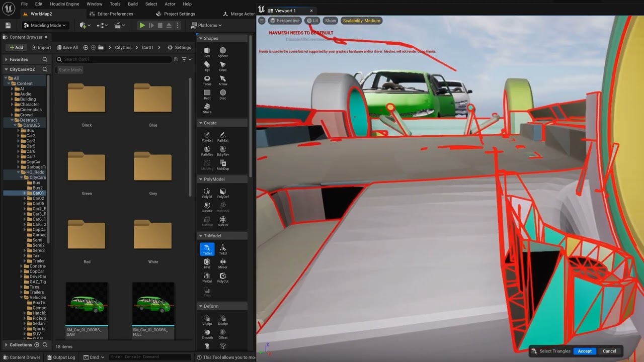Select the Arrow shape tool

point(223,80)
